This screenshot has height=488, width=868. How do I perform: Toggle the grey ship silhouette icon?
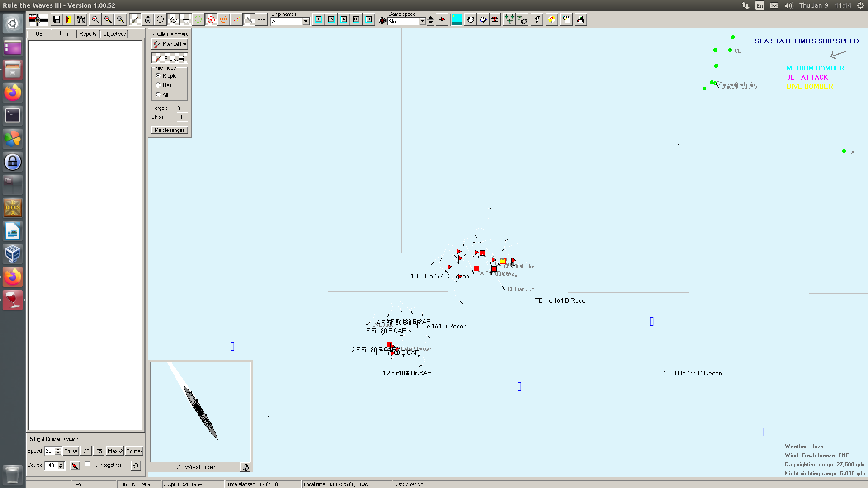249,19
